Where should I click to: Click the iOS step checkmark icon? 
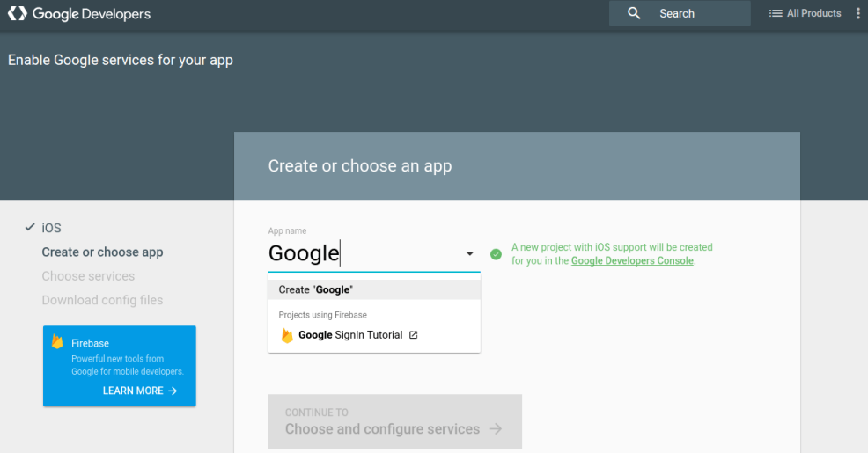pyautogui.click(x=30, y=227)
